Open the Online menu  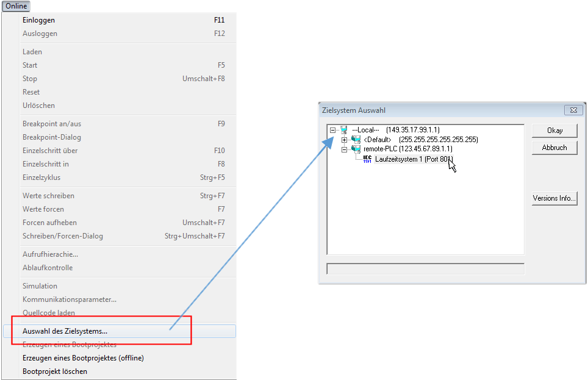pyautogui.click(x=16, y=5)
